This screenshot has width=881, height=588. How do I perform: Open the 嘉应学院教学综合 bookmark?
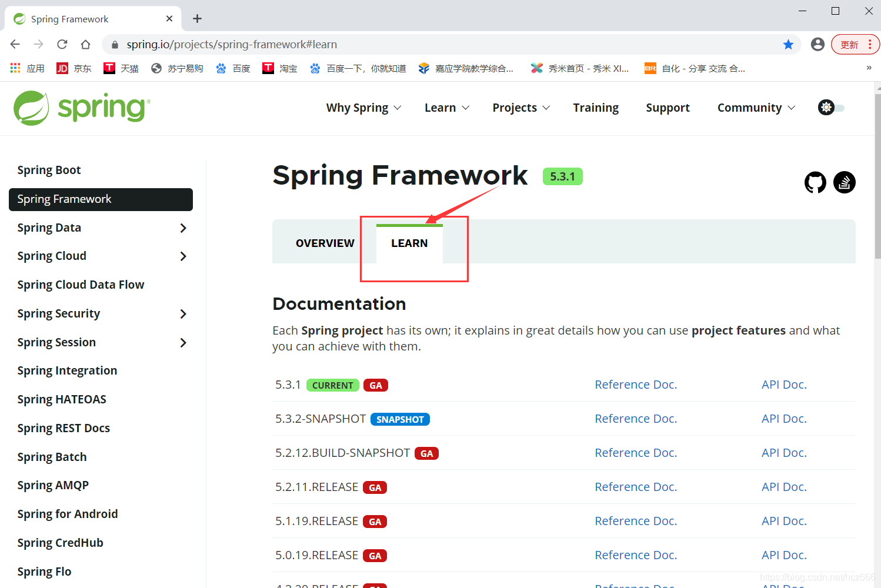pyautogui.click(x=466, y=68)
